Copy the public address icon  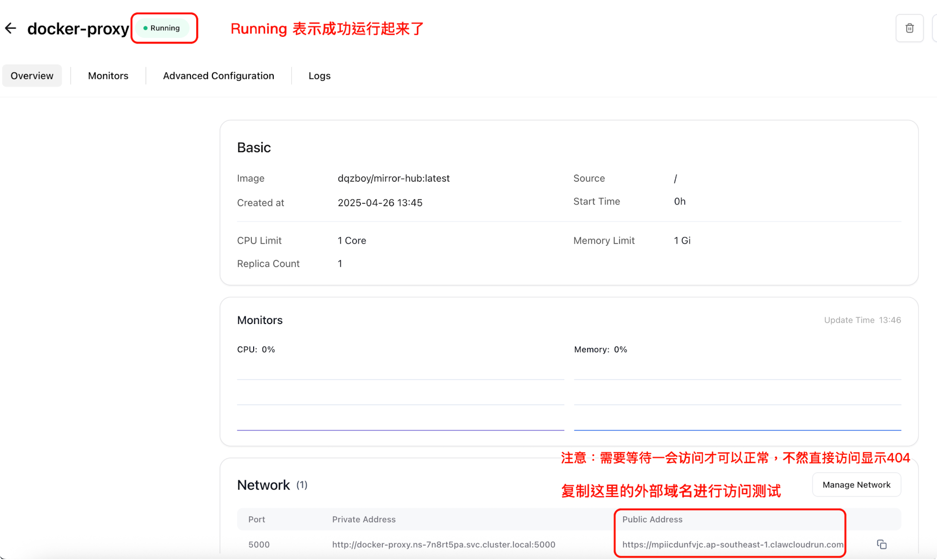881,544
